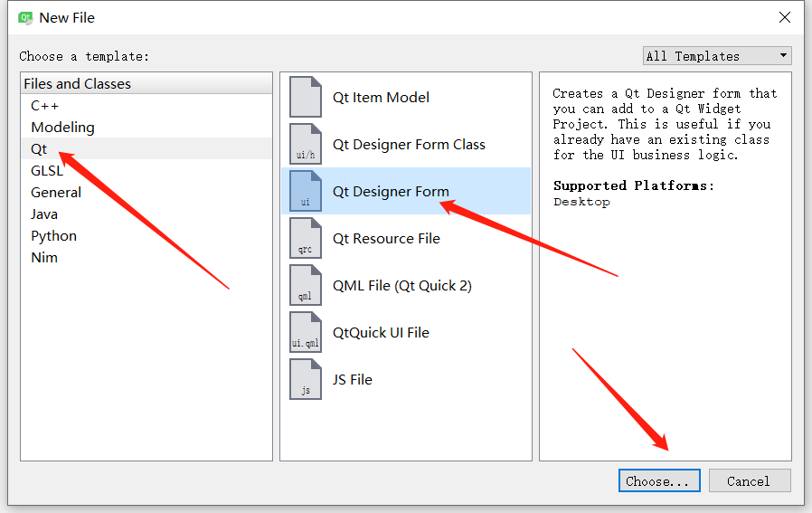Pick the JS File template
Viewport: 812px width, 513px height.
(406, 379)
